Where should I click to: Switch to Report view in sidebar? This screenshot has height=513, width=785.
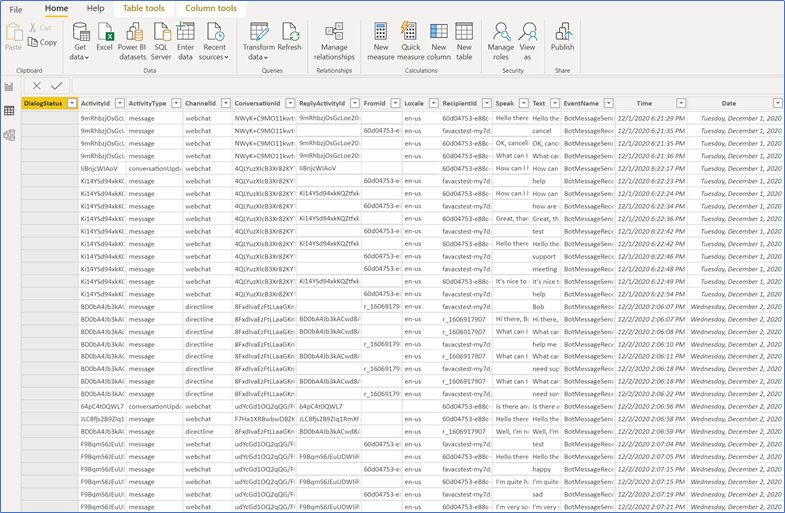click(9, 87)
